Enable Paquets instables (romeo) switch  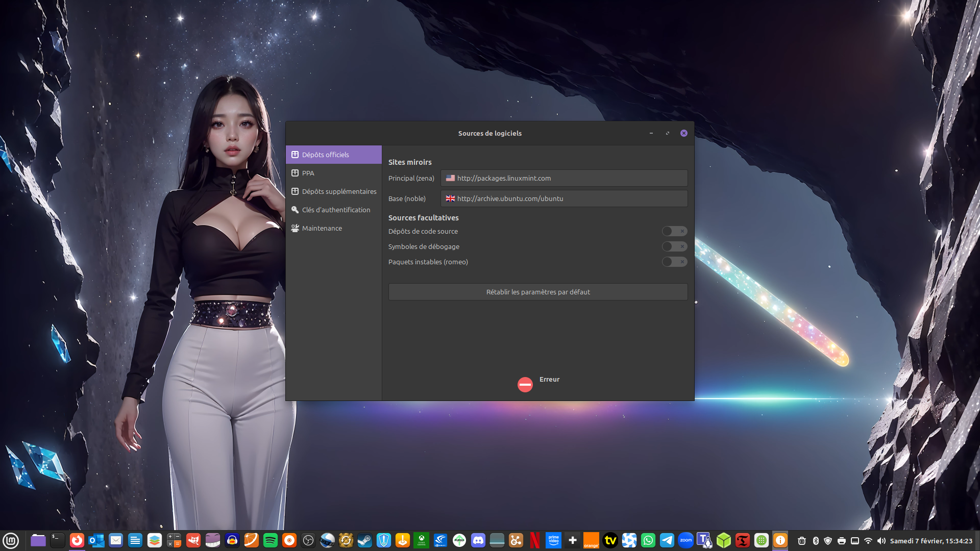coord(674,262)
